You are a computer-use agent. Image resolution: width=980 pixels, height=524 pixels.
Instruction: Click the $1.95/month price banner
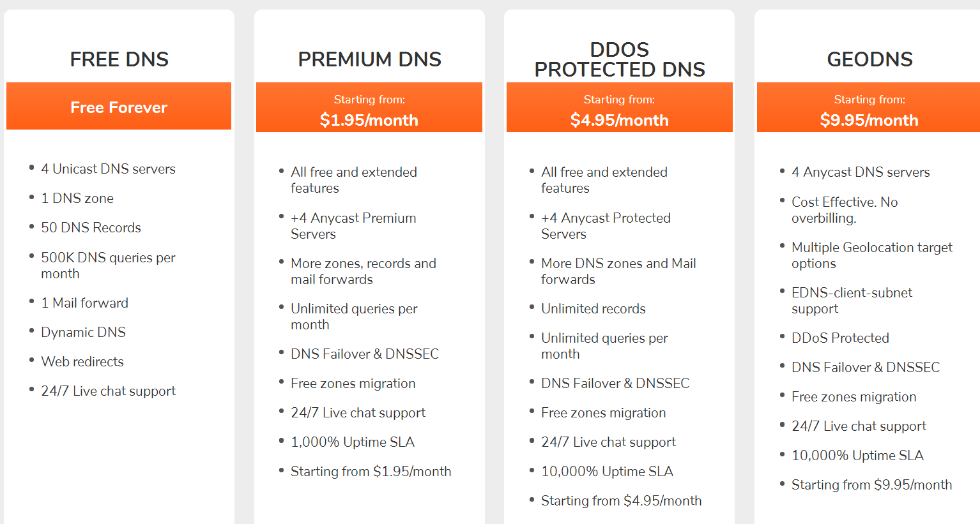tap(369, 107)
